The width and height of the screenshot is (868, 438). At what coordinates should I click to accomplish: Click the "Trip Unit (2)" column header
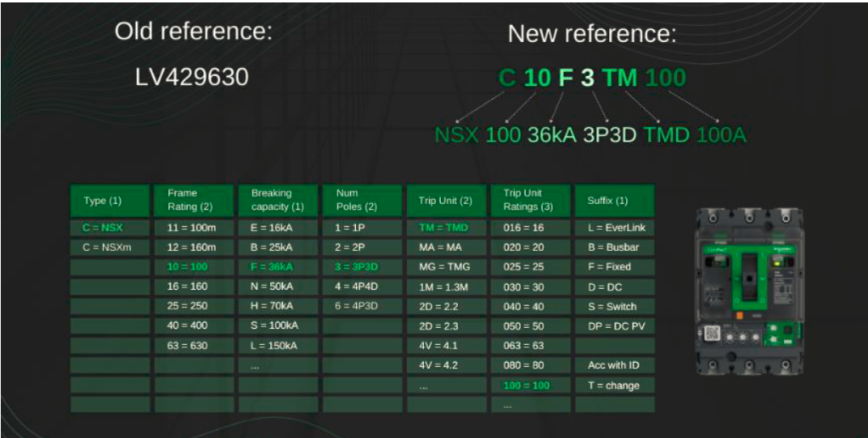coord(447,201)
